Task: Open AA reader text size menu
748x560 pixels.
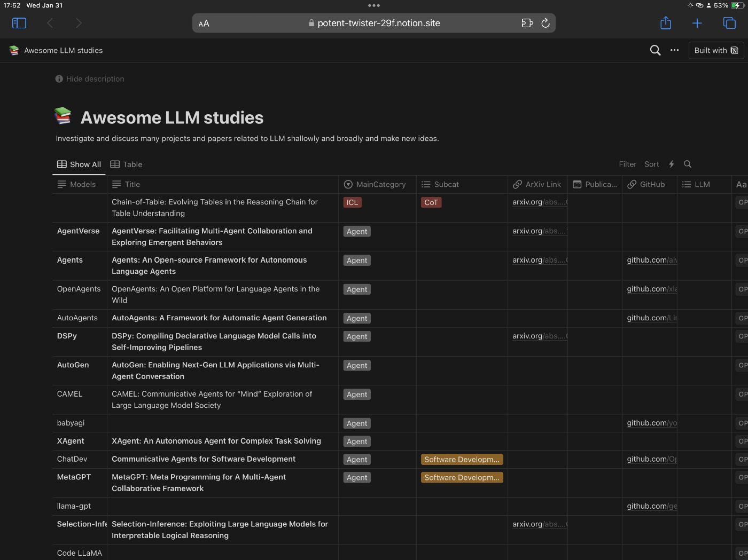Action: point(204,23)
